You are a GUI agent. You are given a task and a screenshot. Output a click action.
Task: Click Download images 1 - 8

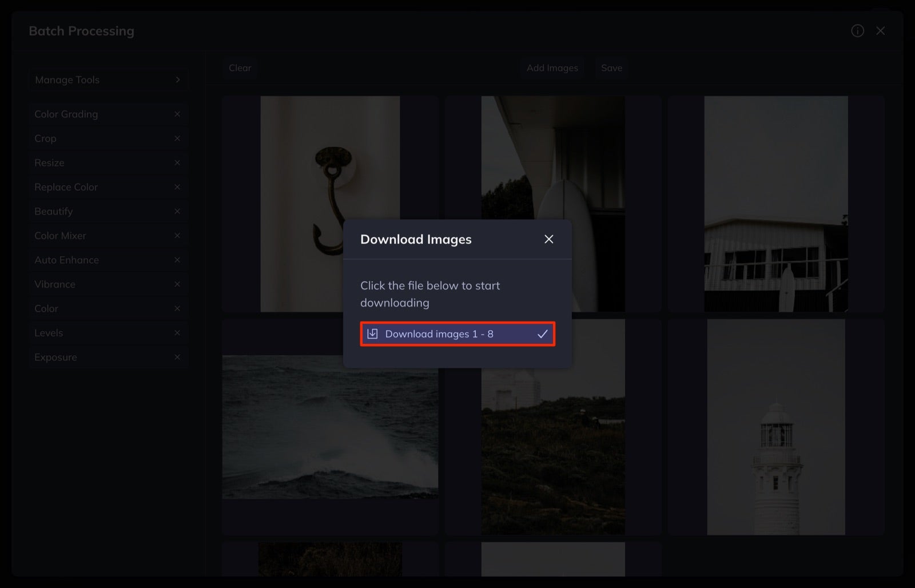click(446, 333)
